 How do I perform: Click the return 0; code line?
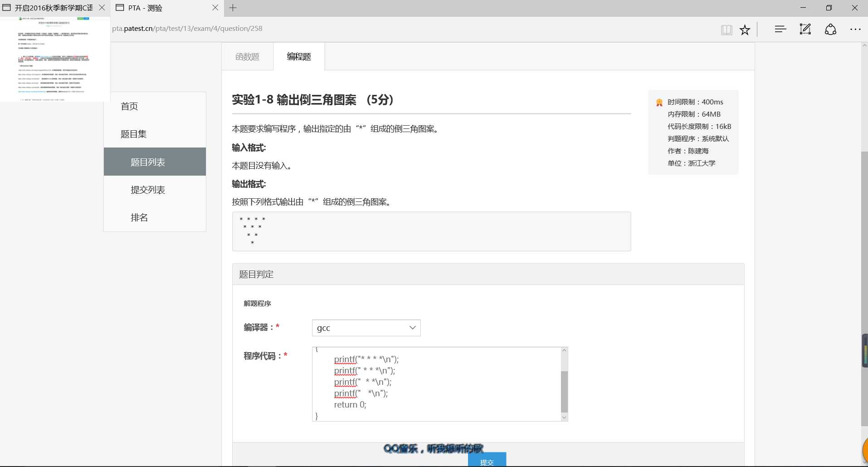(x=350, y=405)
